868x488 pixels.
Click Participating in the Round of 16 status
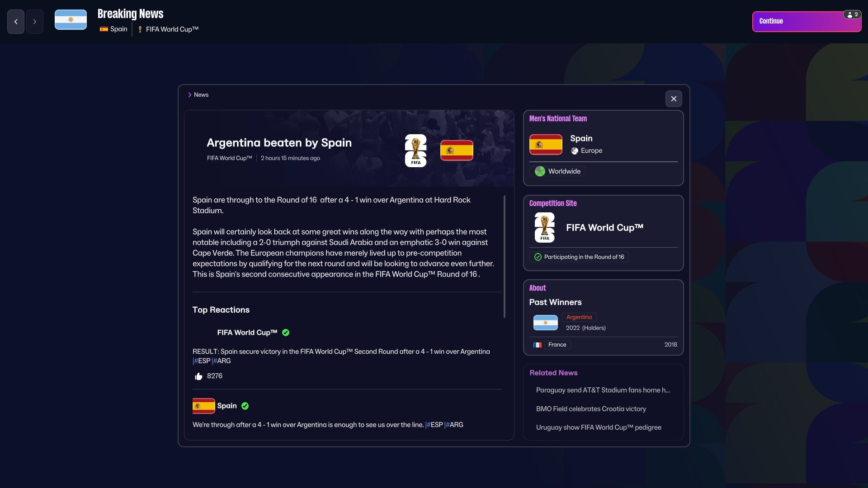(x=579, y=257)
